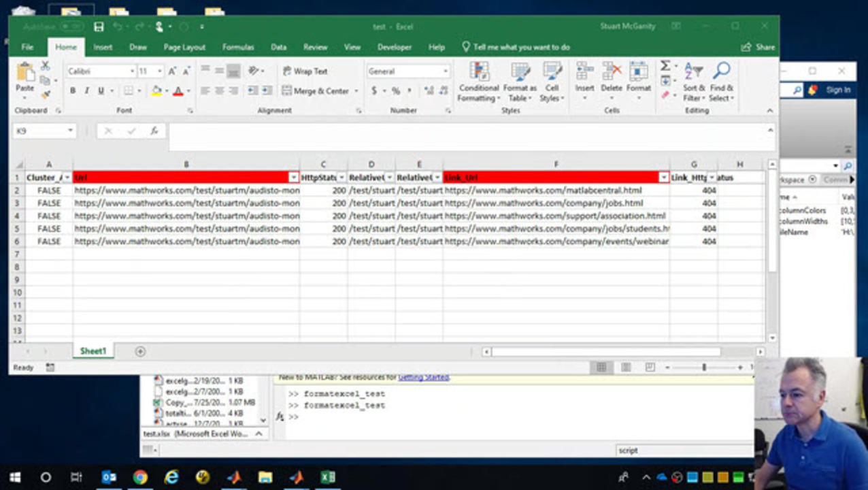
Task: Open the File tab
Action: (x=27, y=47)
